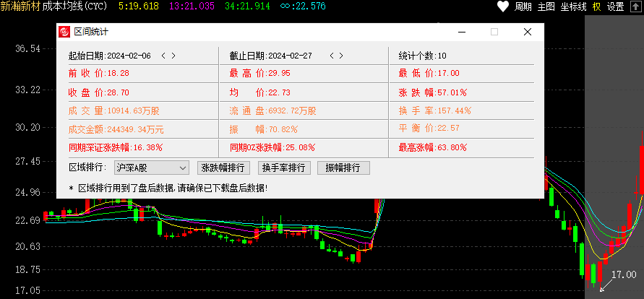Click the 18.75 price axis label
This screenshot has height=299, width=644.
click(27, 270)
